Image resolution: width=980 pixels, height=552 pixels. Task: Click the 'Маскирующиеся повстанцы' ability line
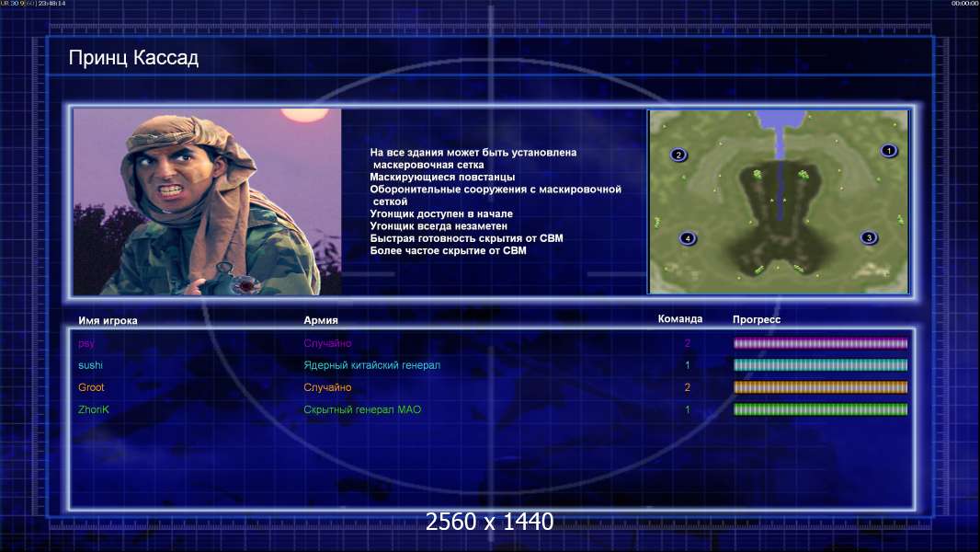(442, 177)
